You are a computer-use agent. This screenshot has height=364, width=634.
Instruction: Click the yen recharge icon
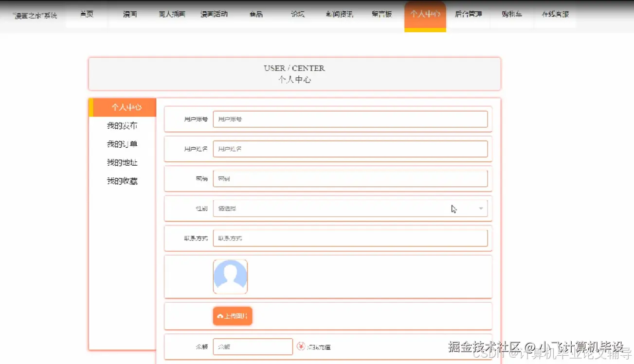pos(301,347)
